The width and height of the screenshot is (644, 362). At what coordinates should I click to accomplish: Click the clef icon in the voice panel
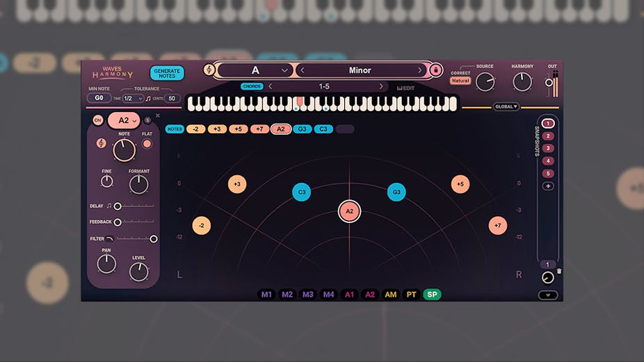coord(101,143)
